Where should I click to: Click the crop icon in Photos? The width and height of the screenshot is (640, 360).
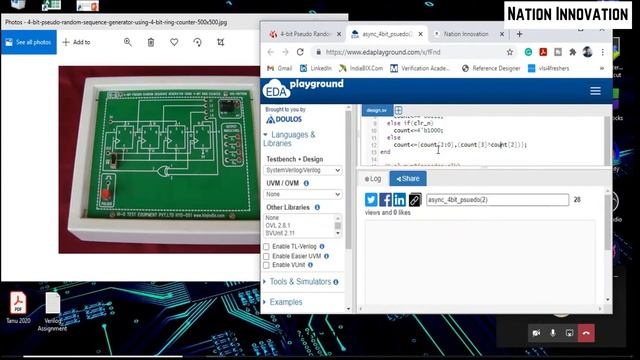pyautogui.click(x=220, y=42)
